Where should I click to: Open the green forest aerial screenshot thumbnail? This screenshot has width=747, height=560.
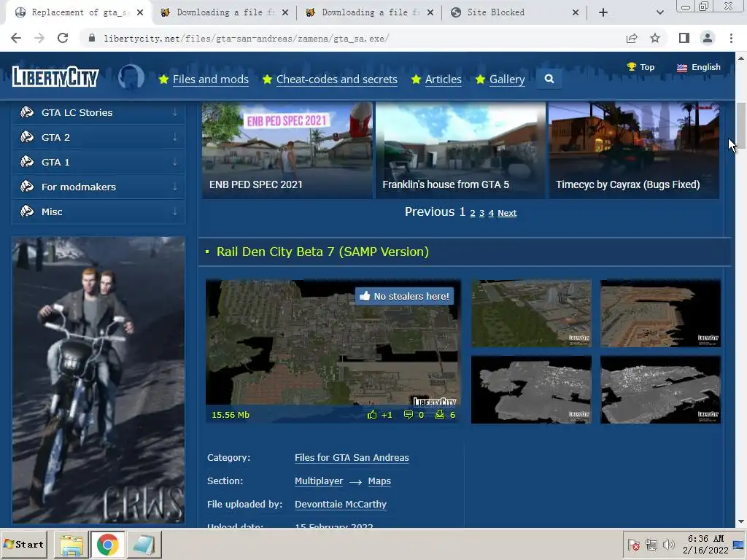[x=531, y=314]
